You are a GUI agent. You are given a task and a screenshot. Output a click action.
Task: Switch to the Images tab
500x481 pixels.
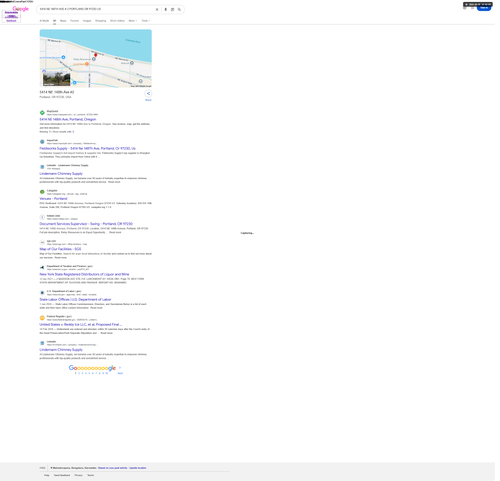[x=87, y=21]
